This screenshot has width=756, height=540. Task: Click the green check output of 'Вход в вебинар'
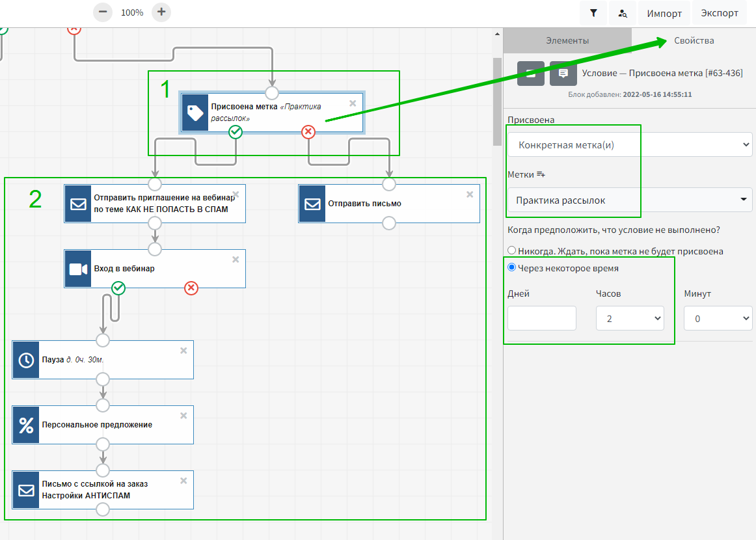coord(118,288)
